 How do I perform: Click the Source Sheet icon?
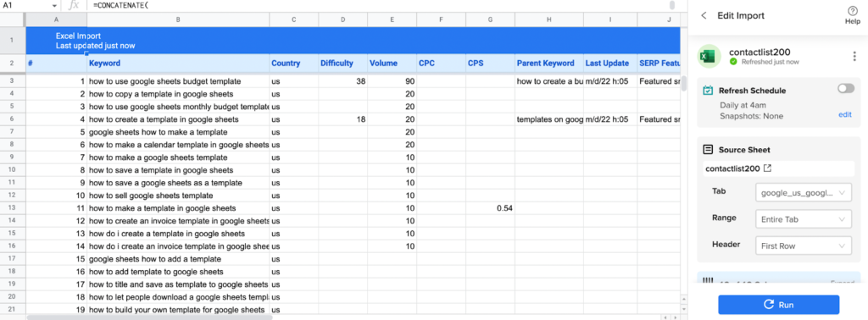point(708,149)
